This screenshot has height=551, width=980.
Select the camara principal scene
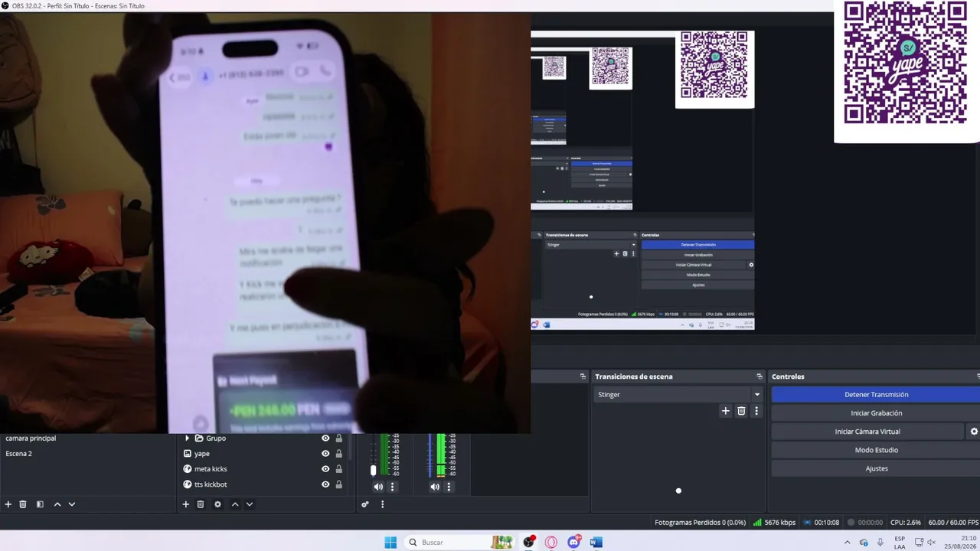(87, 439)
